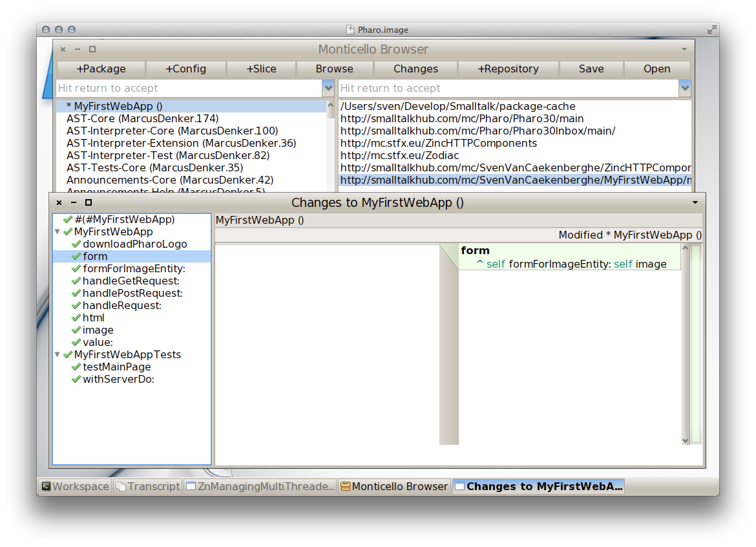The height and width of the screenshot is (547, 756).
Task: Open Browse in Monticello Browser
Action: [334, 69]
